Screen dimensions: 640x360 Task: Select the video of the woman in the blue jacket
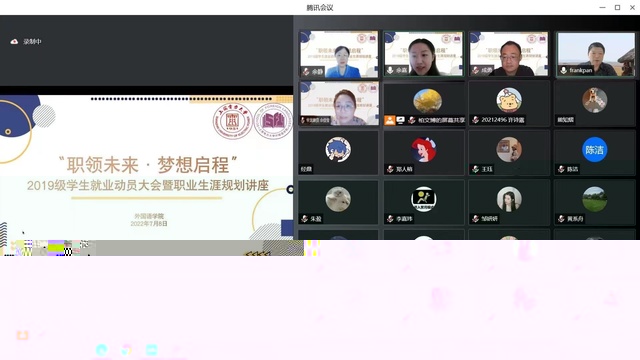point(338,54)
